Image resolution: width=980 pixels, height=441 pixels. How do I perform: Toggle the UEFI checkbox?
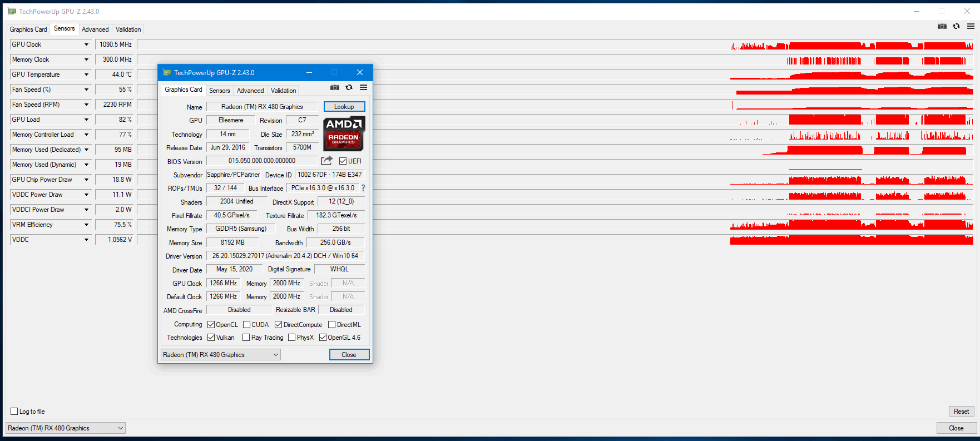pos(343,161)
